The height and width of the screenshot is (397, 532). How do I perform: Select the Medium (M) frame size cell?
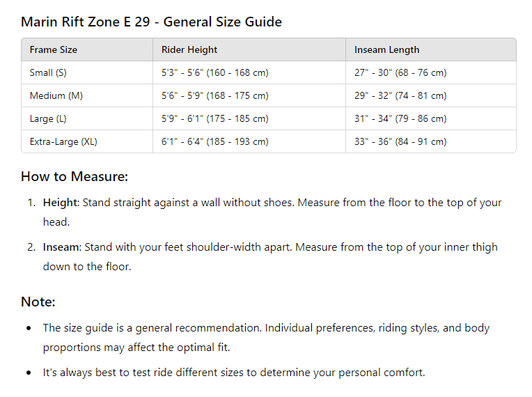point(56,95)
